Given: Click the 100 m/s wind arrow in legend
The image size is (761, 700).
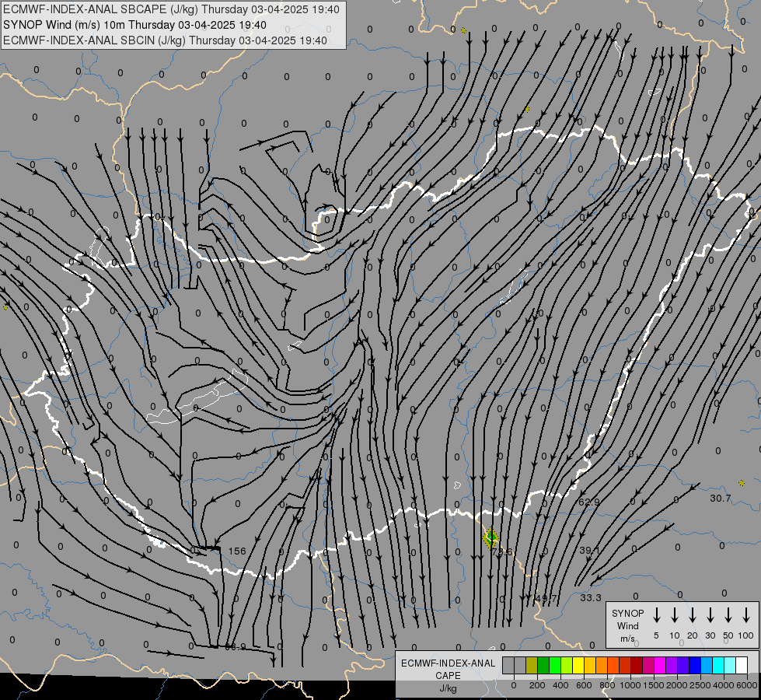Looking at the screenshot, I should click(x=746, y=615).
